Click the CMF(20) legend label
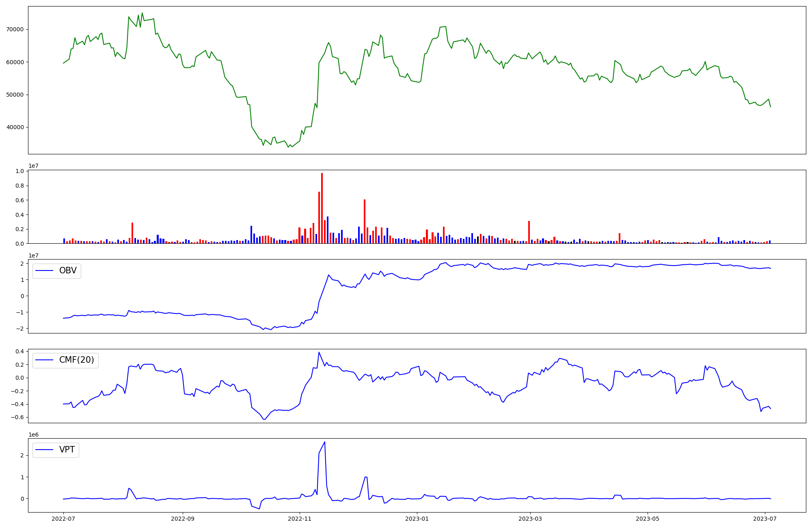Screen dimensions: 812x528 (x=76, y=360)
